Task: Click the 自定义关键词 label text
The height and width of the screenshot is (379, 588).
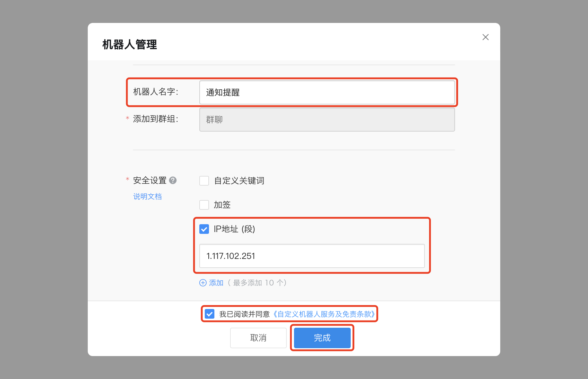Action: 239,181
